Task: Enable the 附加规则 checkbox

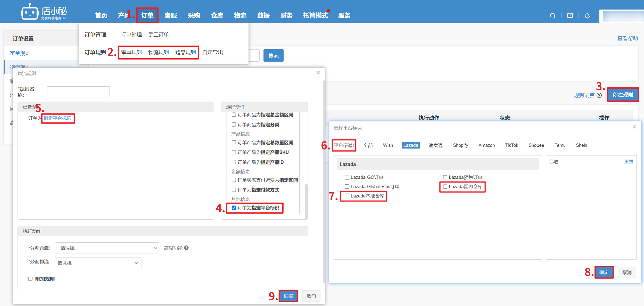Action: tap(30, 279)
